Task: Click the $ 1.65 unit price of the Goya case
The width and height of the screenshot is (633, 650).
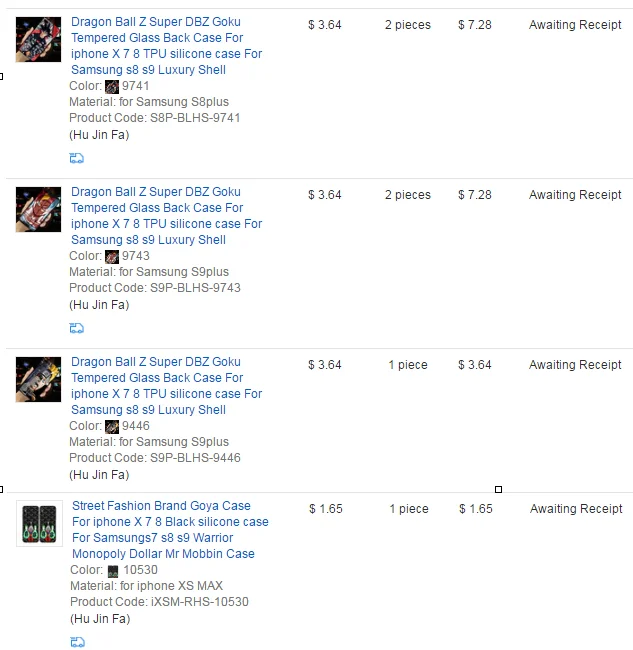Action: 326,509
